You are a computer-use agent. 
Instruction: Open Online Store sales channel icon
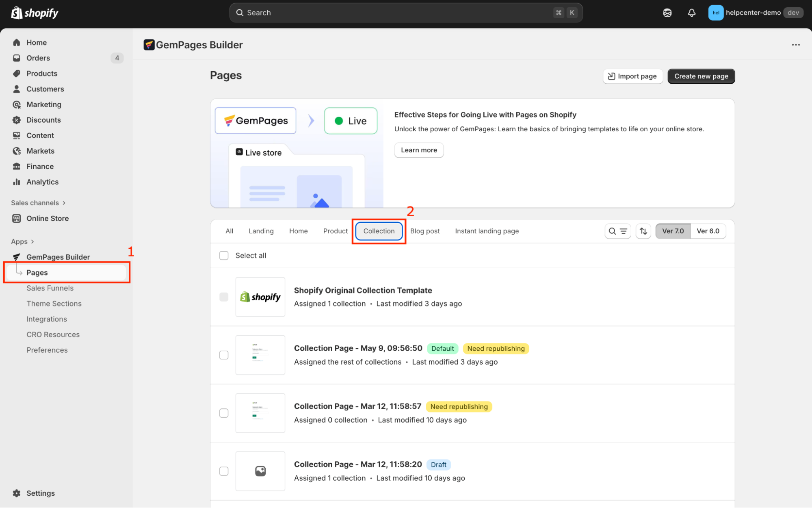coord(17,218)
